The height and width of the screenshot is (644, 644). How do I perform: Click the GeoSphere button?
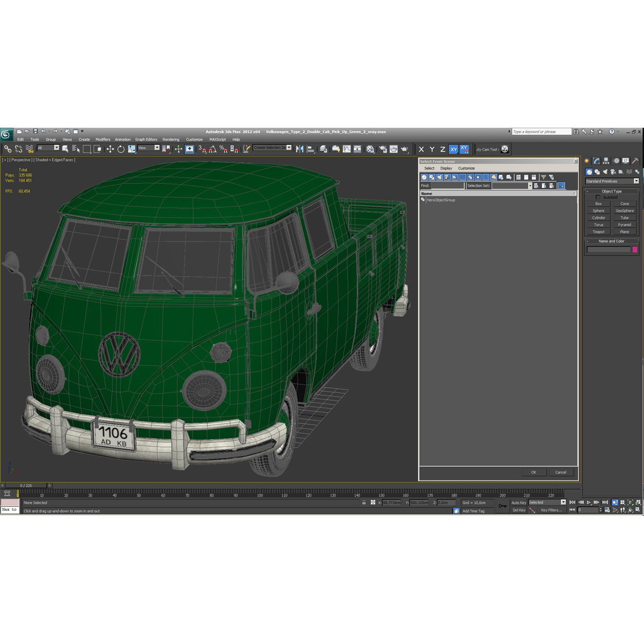point(625,211)
